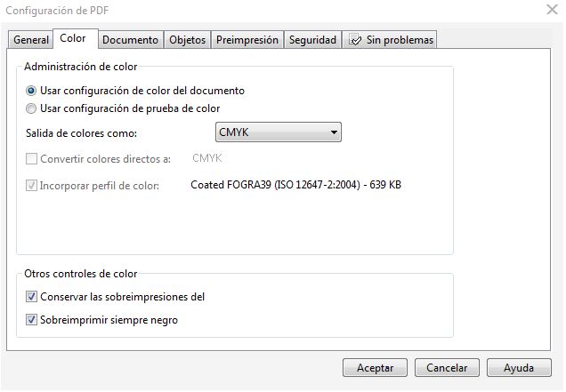Go to the Preimpresión tab
This screenshot has height=392, width=566.
(x=247, y=40)
